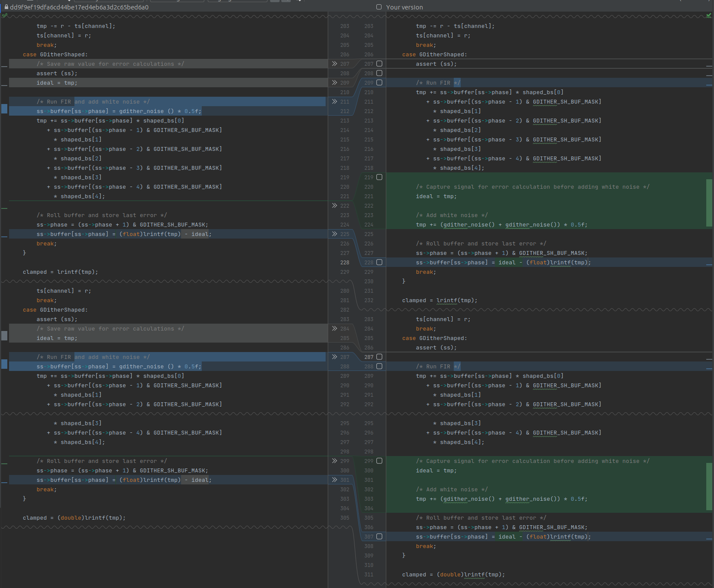The height and width of the screenshot is (588, 714).
Task: Click the green checkmark inspection icon at top right
Action: click(708, 15)
